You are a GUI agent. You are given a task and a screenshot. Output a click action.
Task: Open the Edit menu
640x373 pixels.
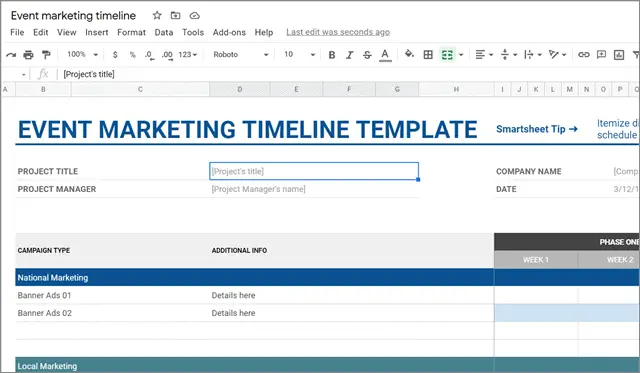[x=40, y=32]
